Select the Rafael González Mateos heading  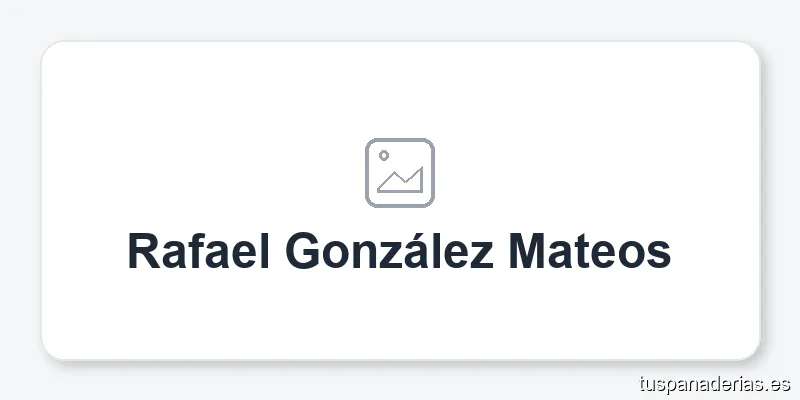[x=400, y=252]
